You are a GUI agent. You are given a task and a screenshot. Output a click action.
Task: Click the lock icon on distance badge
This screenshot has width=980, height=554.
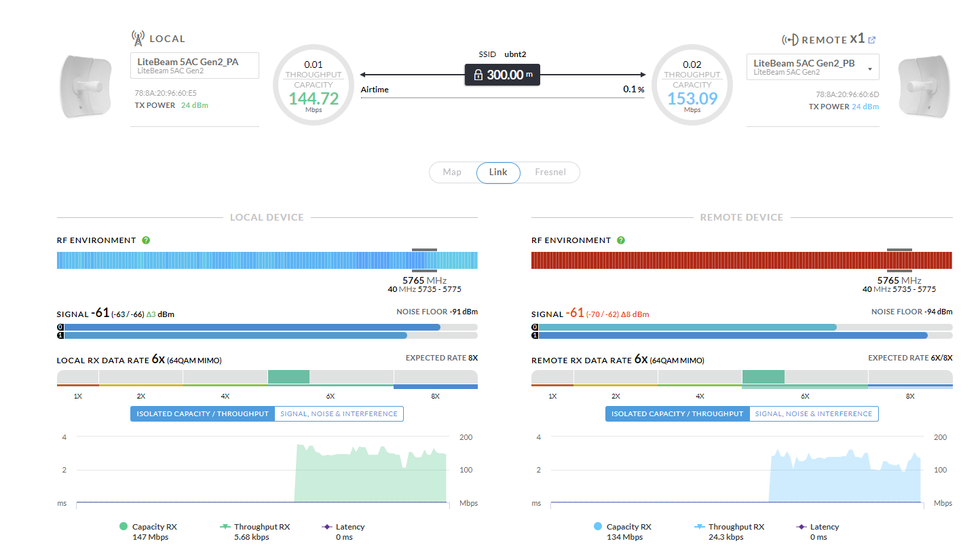tap(478, 75)
